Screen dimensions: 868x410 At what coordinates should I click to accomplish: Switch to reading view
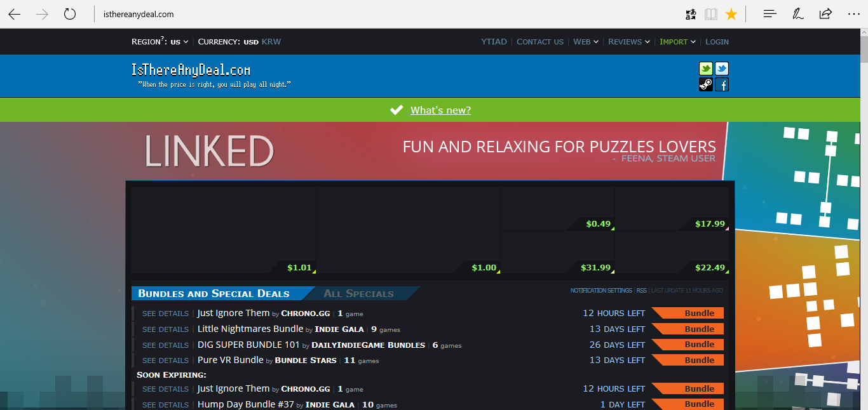710,14
